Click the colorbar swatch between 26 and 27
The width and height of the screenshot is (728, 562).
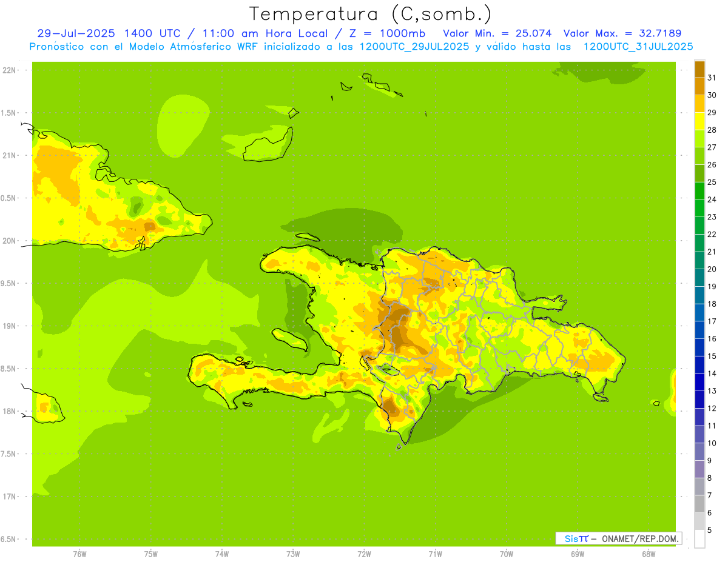pyautogui.click(x=699, y=156)
